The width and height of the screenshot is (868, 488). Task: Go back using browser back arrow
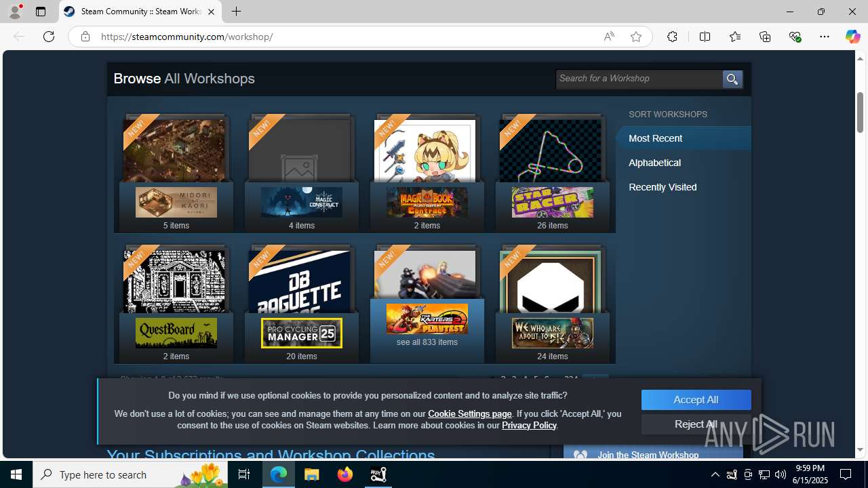[19, 37]
